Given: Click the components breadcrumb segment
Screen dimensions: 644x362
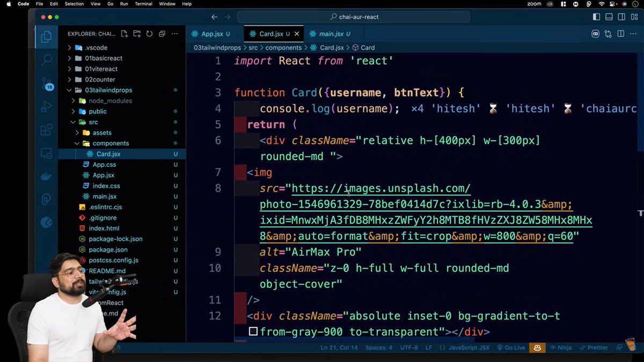Looking at the screenshot, I should tap(283, 48).
